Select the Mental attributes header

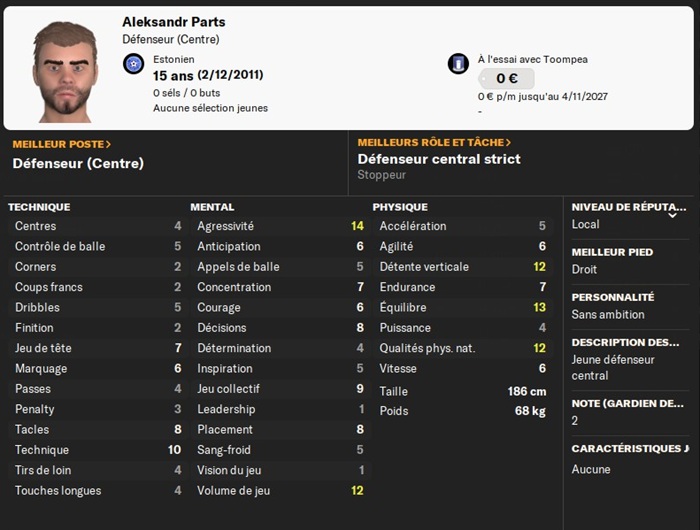click(212, 207)
